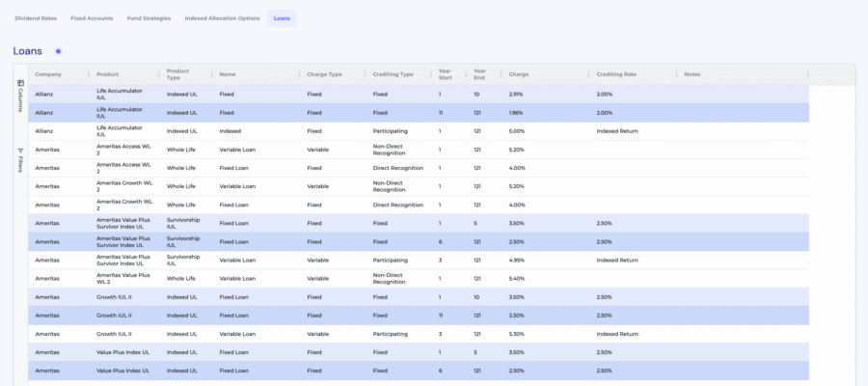Viewport: 868px width, 386px height.
Task: Click the 5.30% charge cell for Growth IUL II
Action: tap(516, 334)
